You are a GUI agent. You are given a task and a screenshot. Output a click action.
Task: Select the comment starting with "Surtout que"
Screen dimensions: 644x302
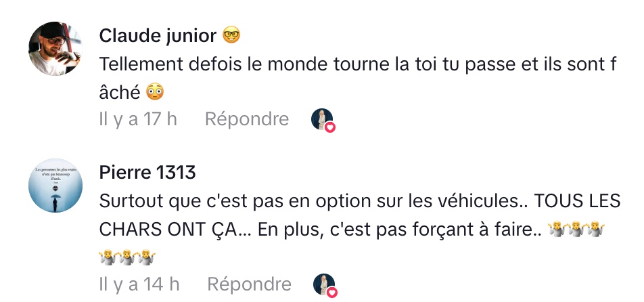tap(338, 202)
